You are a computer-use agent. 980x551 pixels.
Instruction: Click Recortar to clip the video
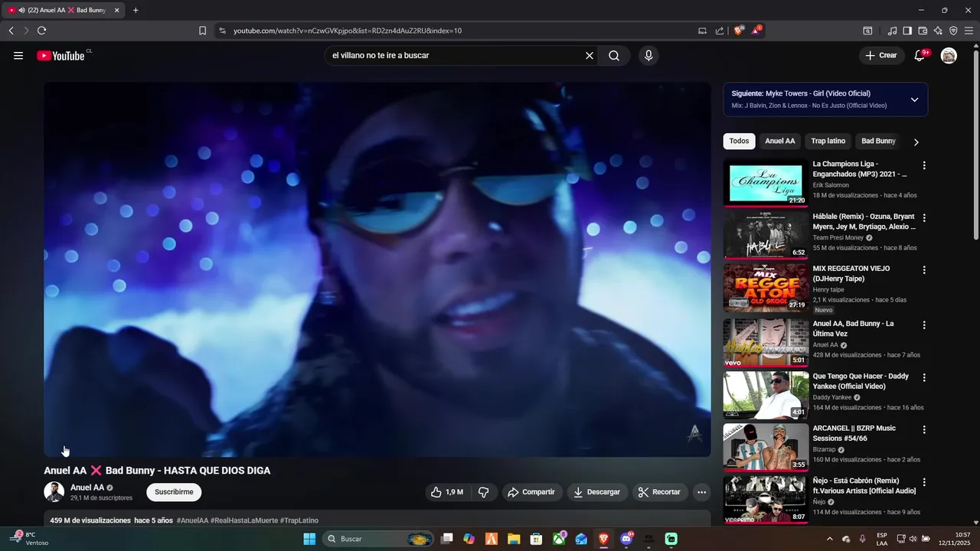pyautogui.click(x=660, y=492)
